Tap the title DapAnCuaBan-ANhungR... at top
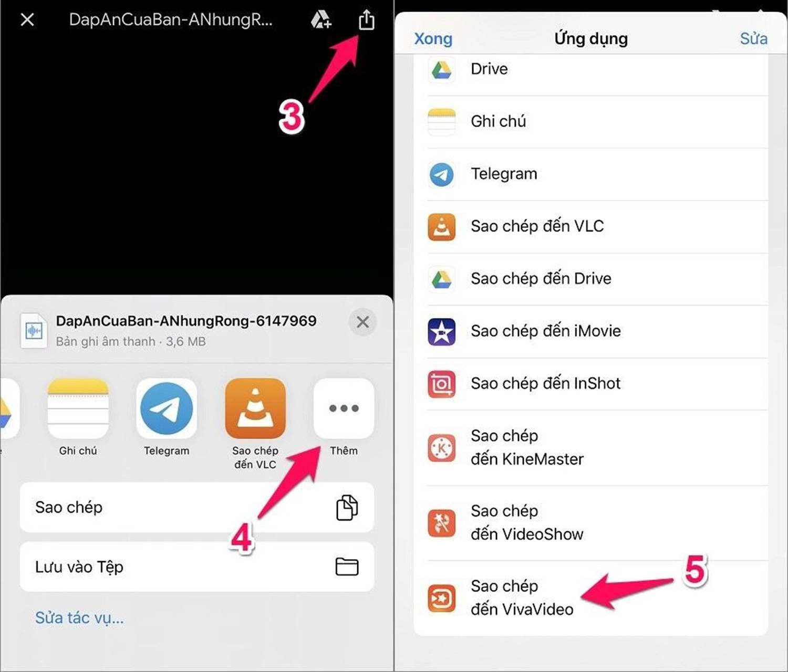 pyautogui.click(x=171, y=20)
